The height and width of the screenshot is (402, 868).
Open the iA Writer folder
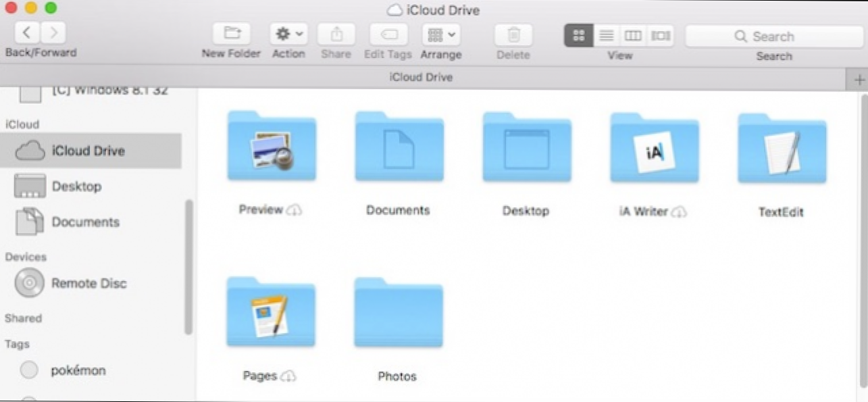coord(654,149)
